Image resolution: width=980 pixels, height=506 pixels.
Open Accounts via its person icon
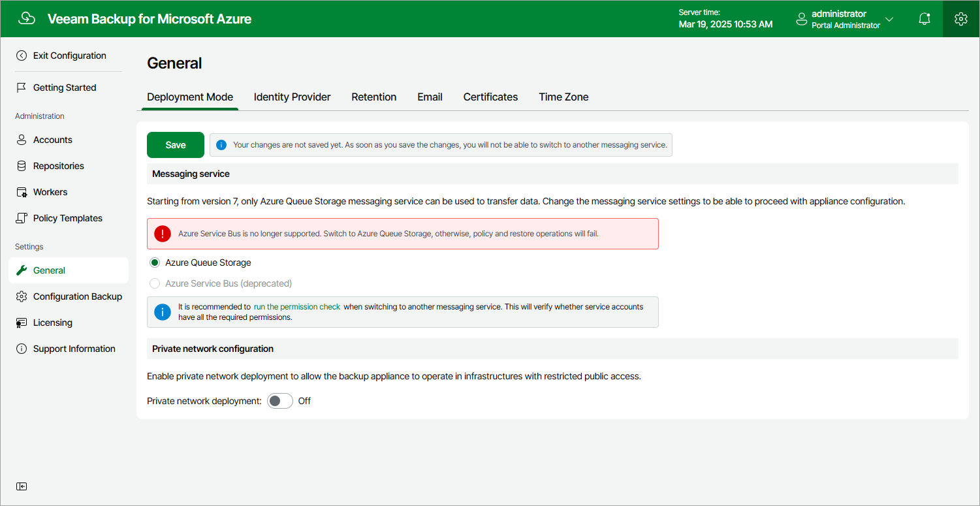tap(22, 140)
